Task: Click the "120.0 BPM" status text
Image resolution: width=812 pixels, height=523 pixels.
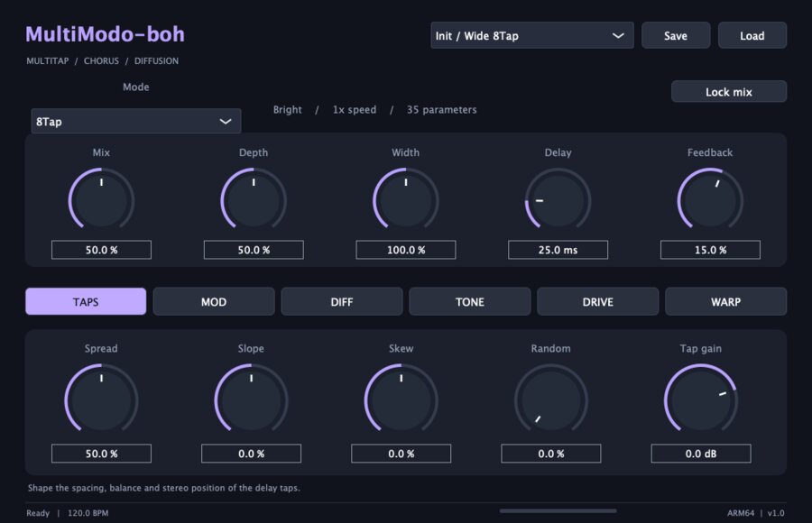Action: point(88,513)
